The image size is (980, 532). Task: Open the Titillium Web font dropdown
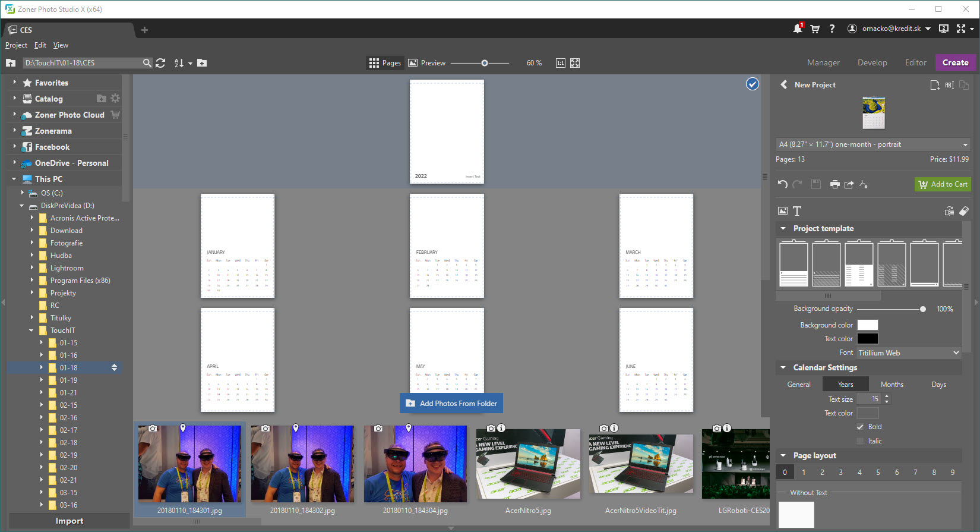(908, 352)
